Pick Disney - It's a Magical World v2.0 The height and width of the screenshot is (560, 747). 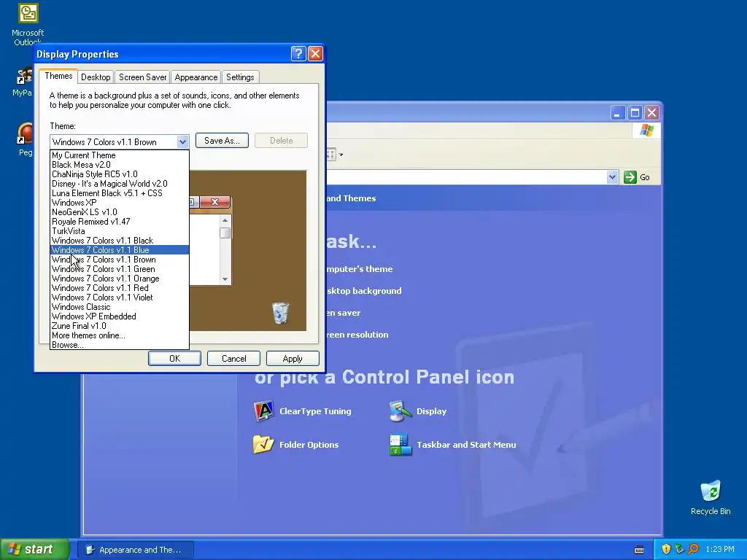(120, 184)
